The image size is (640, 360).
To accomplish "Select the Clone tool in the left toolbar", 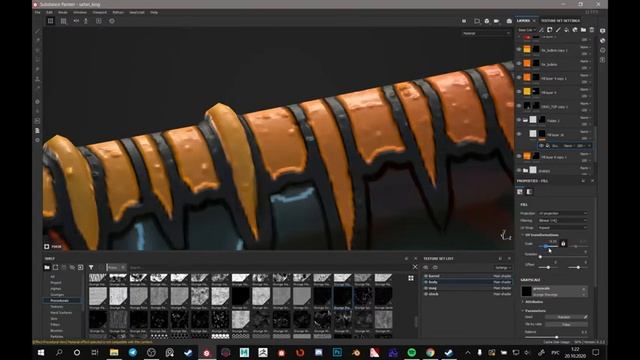I will (38, 79).
